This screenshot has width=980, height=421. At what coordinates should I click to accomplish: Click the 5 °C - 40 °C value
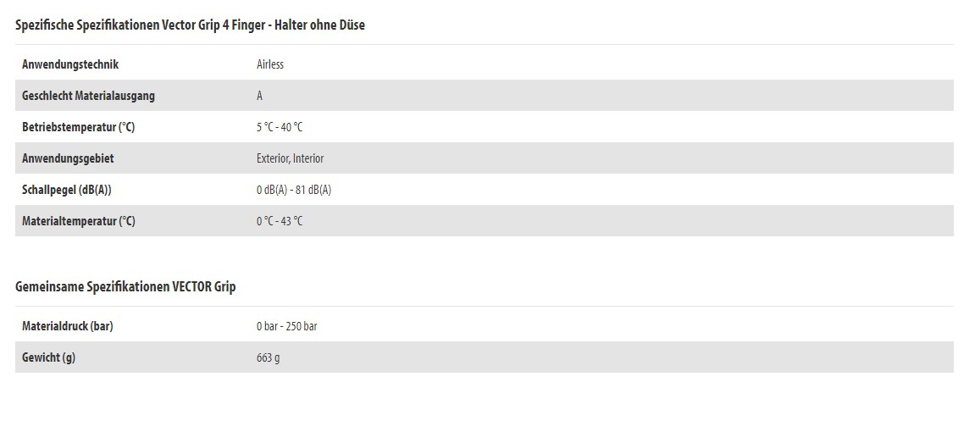[280, 127]
